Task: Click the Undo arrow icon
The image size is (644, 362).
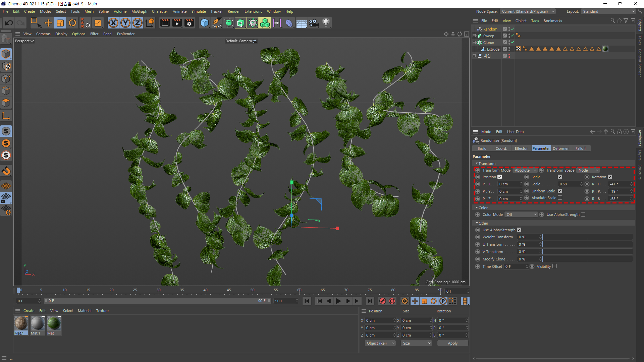Action: pyautogui.click(x=9, y=23)
